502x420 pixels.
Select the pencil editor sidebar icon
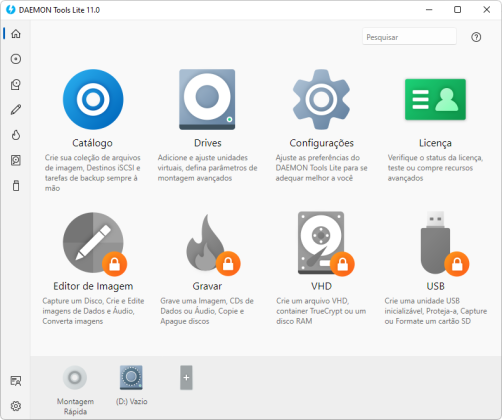coord(16,110)
